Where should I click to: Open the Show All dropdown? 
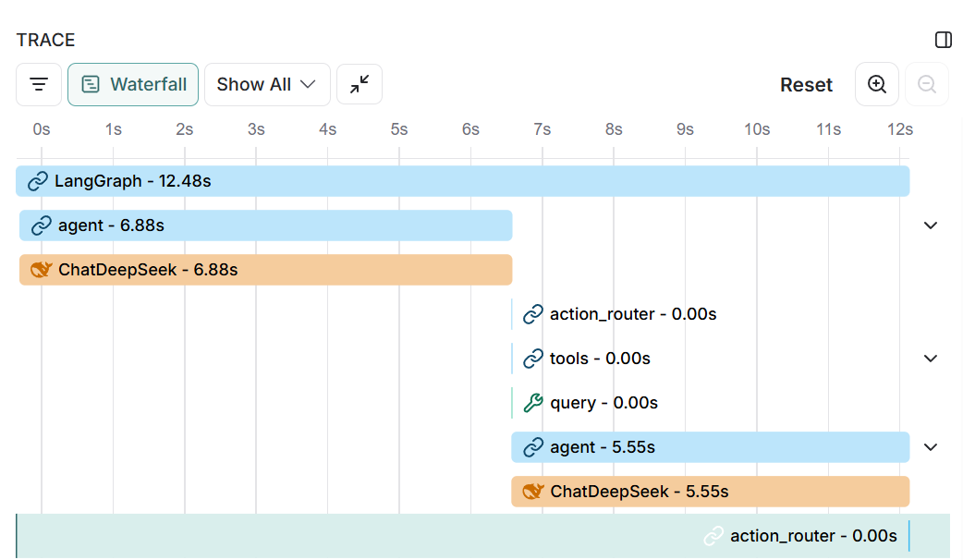[267, 84]
